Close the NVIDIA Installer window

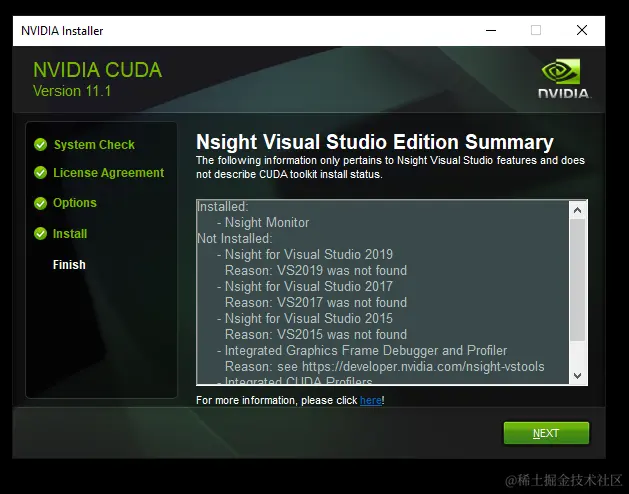pos(582,30)
